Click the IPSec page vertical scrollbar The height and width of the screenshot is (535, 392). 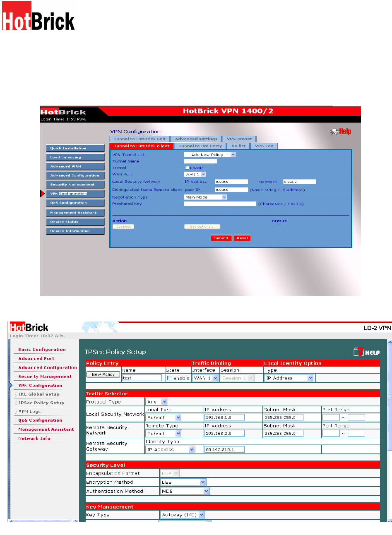point(389,430)
